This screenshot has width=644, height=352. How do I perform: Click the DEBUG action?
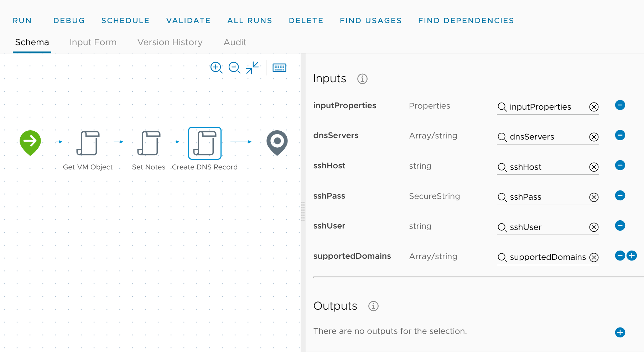(69, 21)
